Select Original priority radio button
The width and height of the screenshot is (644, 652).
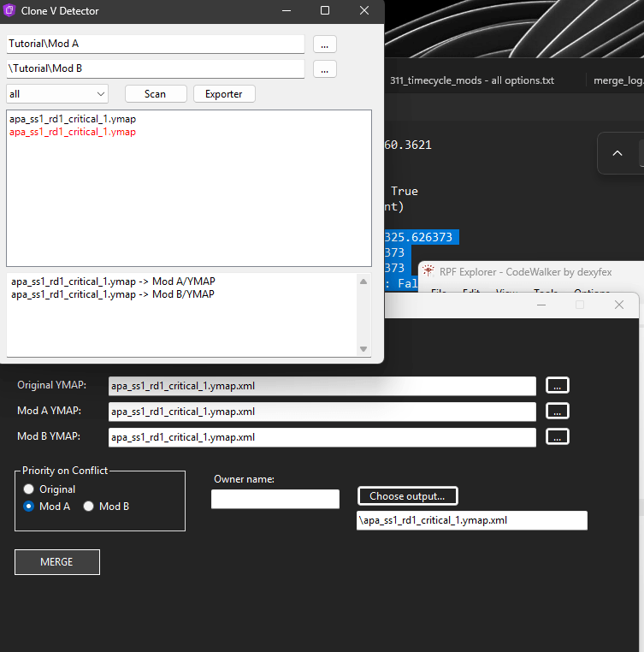point(29,489)
